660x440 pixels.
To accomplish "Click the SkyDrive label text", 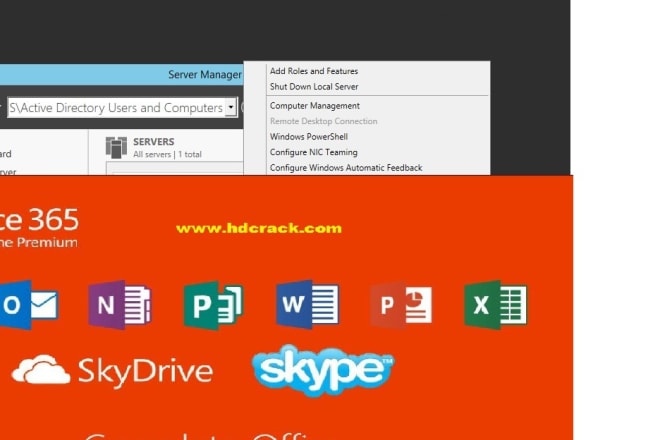I will [146, 372].
